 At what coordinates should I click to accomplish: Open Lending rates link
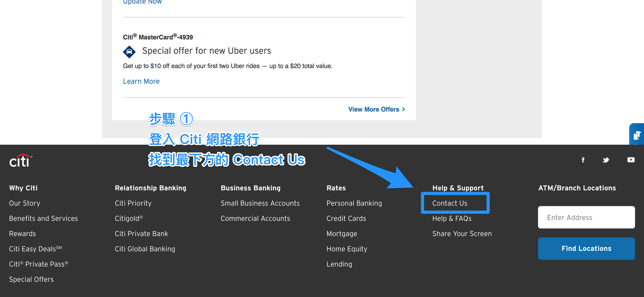pyautogui.click(x=339, y=264)
